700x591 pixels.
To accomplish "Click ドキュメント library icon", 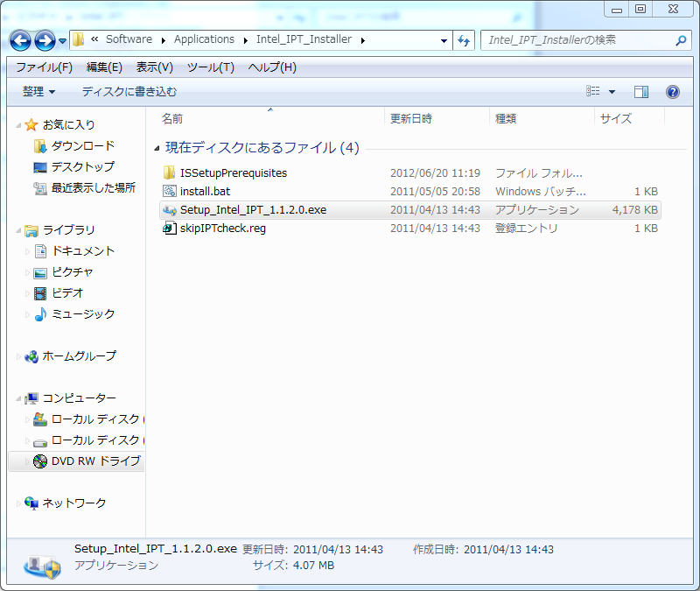I will pyautogui.click(x=40, y=251).
